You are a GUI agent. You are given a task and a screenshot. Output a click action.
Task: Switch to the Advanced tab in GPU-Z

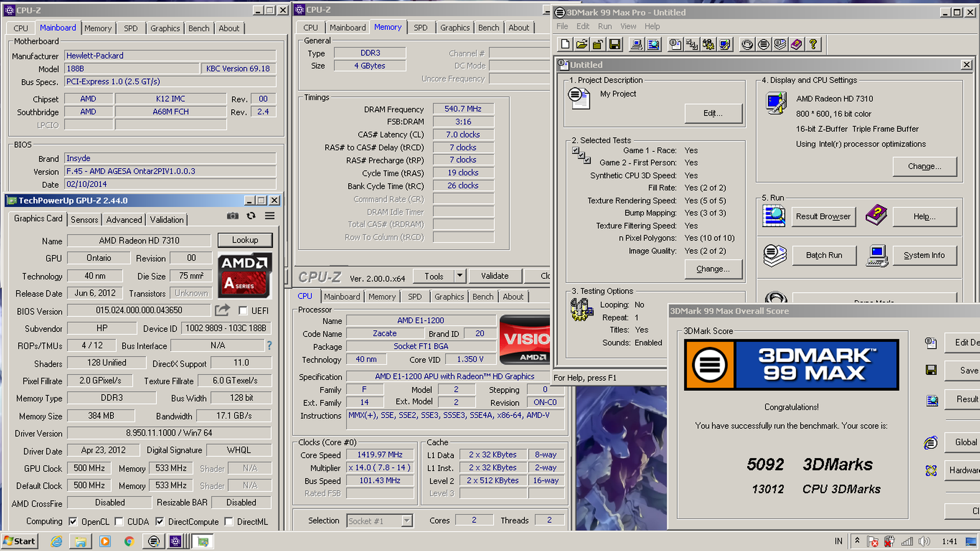[124, 220]
